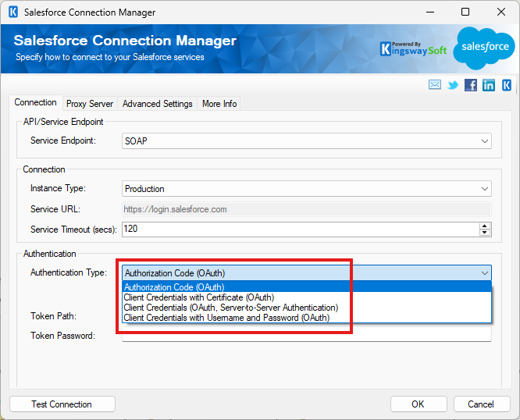
Task: Minimize the Salesforce Connection Manager window
Action: (430, 12)
